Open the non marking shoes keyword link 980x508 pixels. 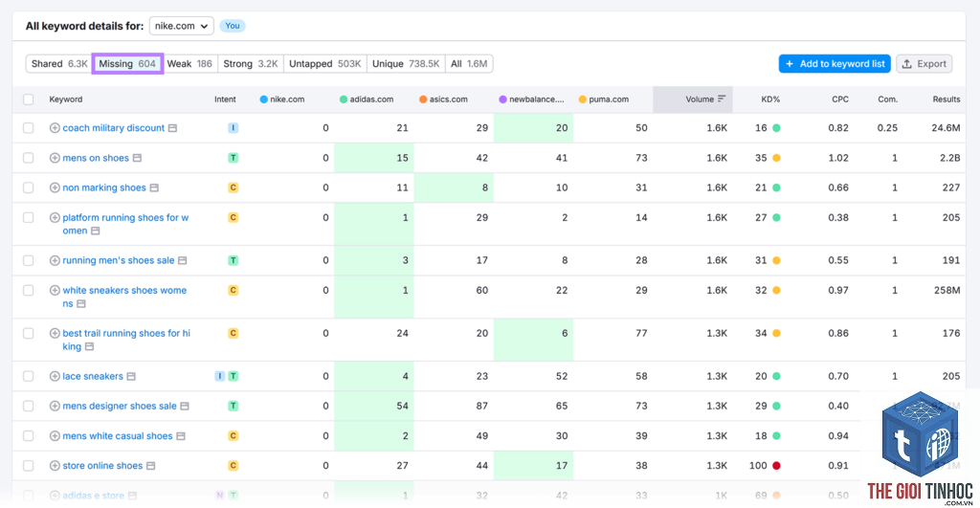click(104, 188)
